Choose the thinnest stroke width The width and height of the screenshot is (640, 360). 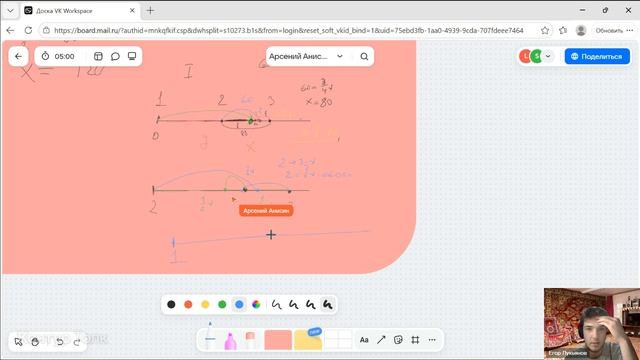[276, 304]
